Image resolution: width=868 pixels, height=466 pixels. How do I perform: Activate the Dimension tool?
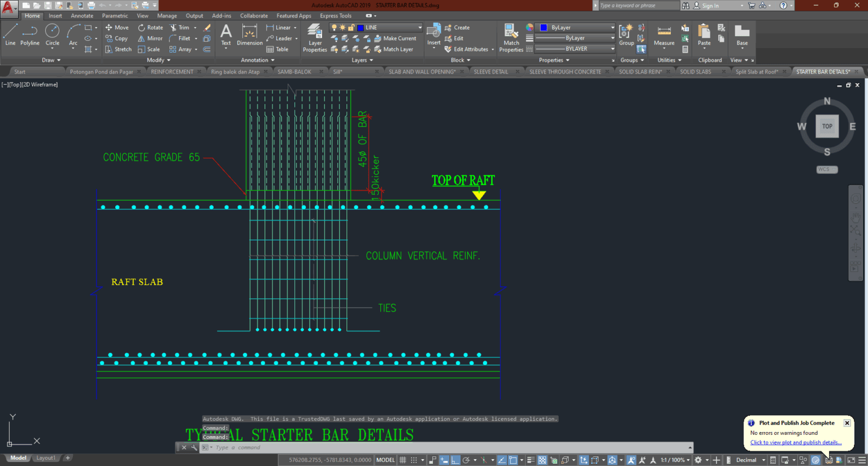[249, 35]
